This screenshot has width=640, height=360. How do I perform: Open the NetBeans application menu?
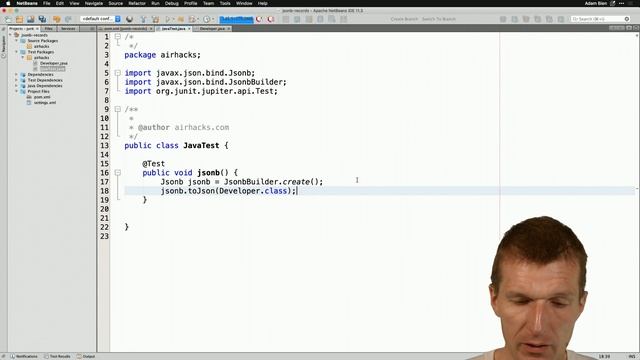(27, 3)
